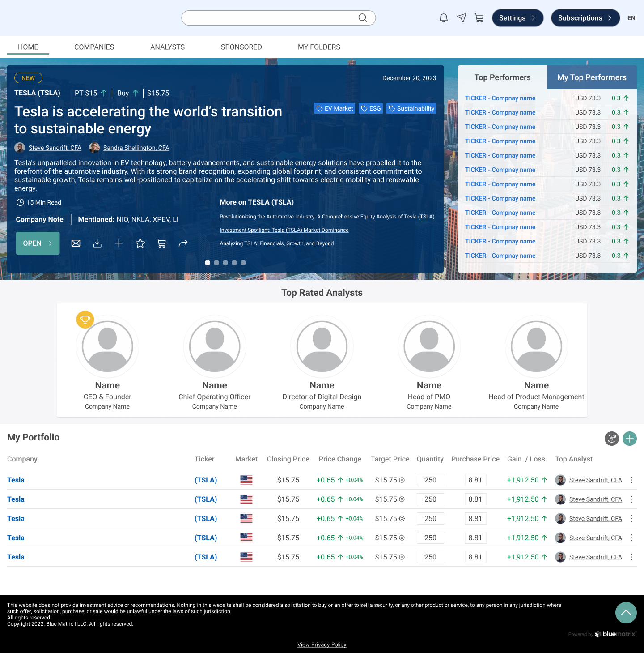Click the search magnifier icon
The image size is (644, 653).
(363, 18)
